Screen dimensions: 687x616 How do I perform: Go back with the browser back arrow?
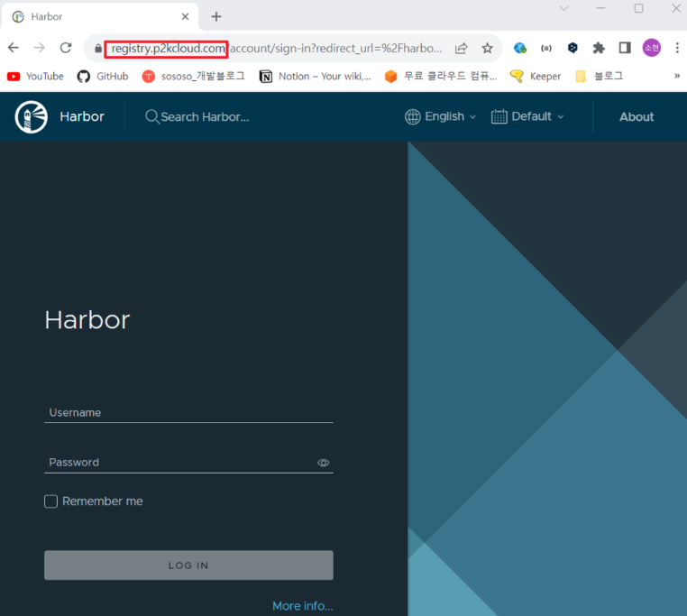click(14, 48)
